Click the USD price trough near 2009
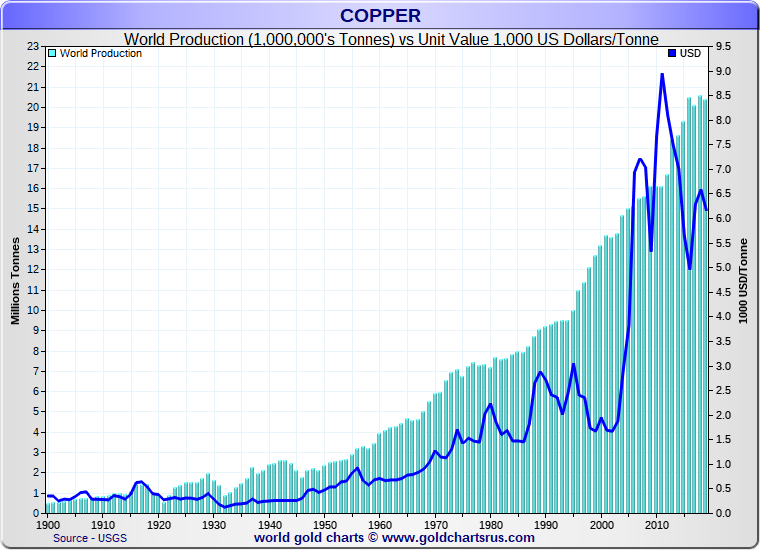 click(651, 250)
